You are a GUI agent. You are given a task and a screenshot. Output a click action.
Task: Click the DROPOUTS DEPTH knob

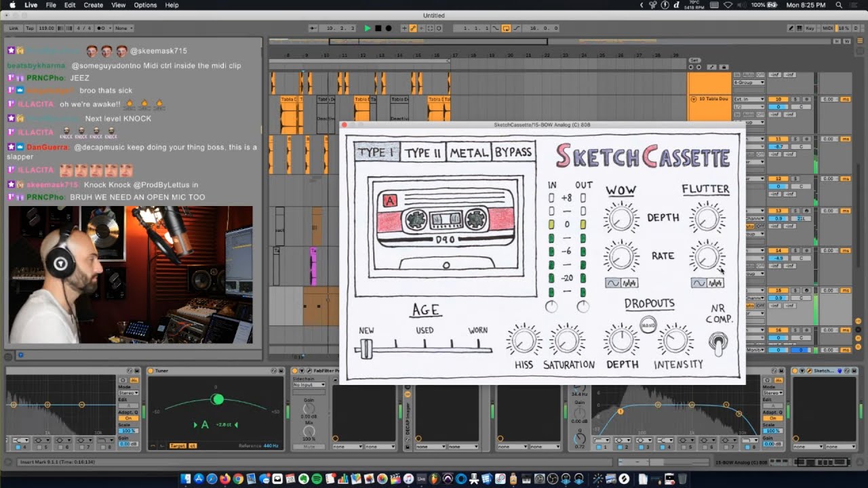click(621, 341)
